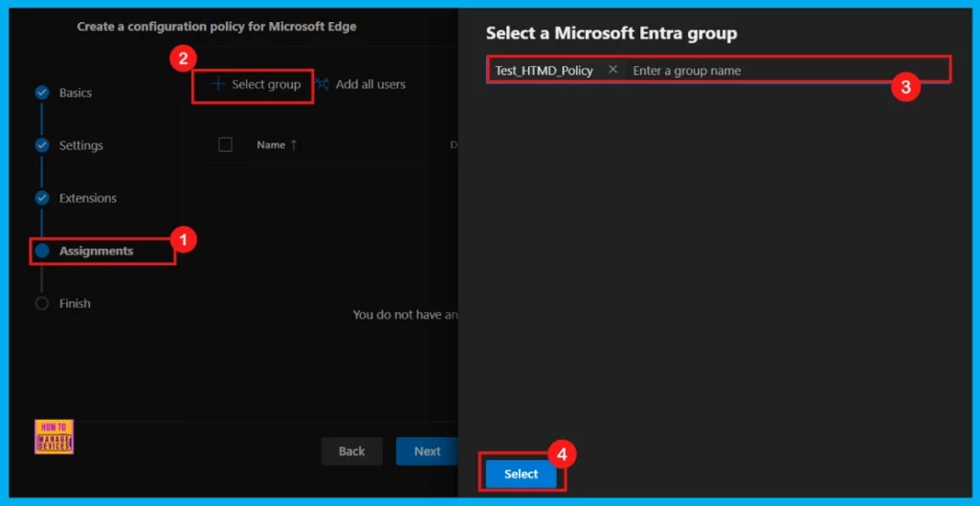Click the Assignments current step circle
The image size is (980, 506).
coord(42,251)
